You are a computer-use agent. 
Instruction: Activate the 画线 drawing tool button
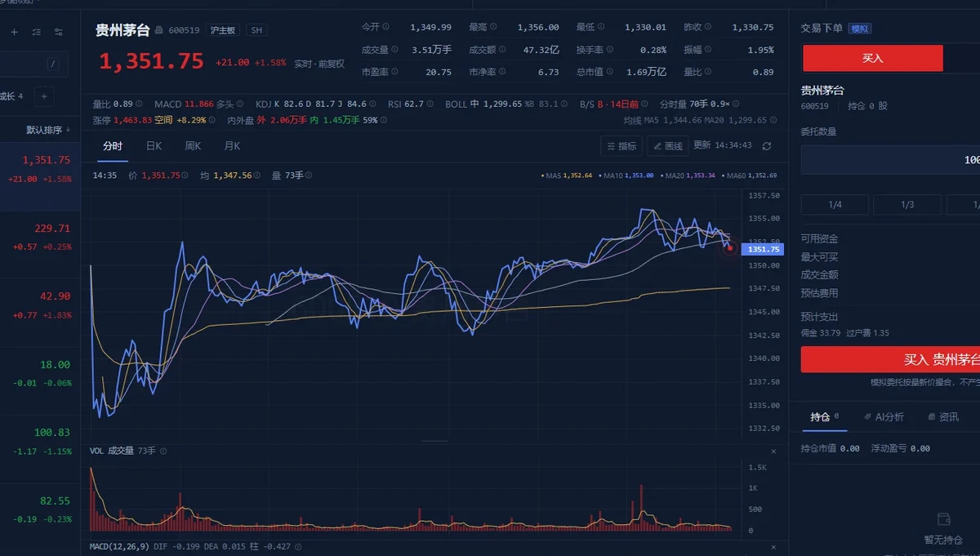(667, 146)
